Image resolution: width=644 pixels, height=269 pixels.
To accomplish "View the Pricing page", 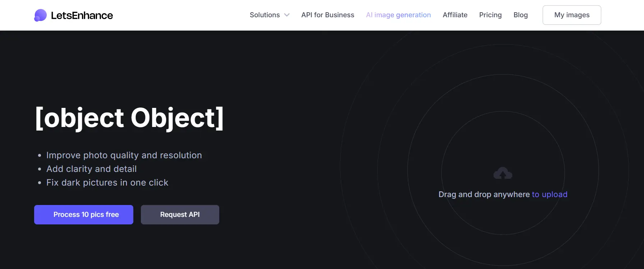I will coord(490,15).
